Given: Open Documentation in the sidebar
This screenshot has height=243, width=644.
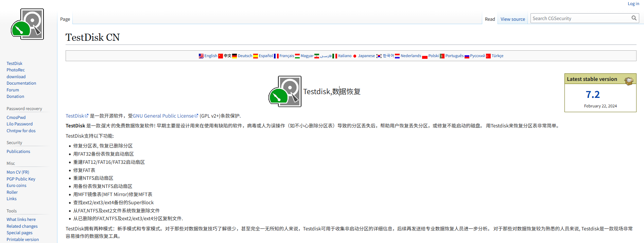Looking at the screenshot, I should click(21, 83).
